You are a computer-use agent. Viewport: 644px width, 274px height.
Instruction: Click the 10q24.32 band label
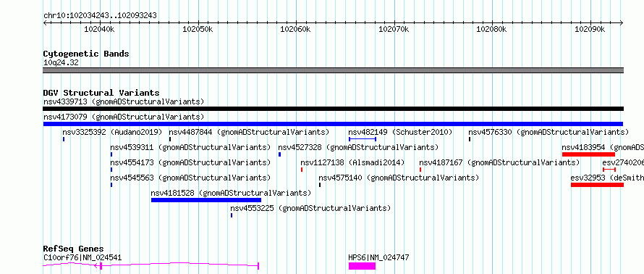pos(61,63)
